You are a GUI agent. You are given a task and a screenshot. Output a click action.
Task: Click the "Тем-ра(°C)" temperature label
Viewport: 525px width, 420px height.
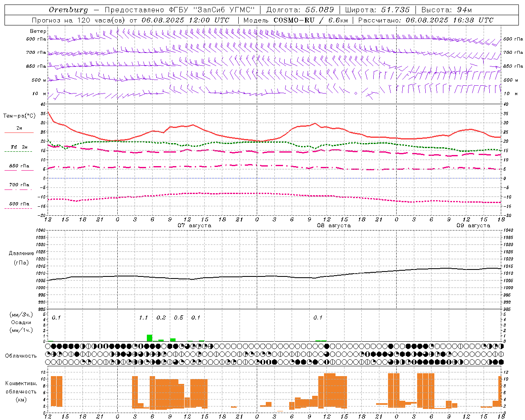coord(19,116)
